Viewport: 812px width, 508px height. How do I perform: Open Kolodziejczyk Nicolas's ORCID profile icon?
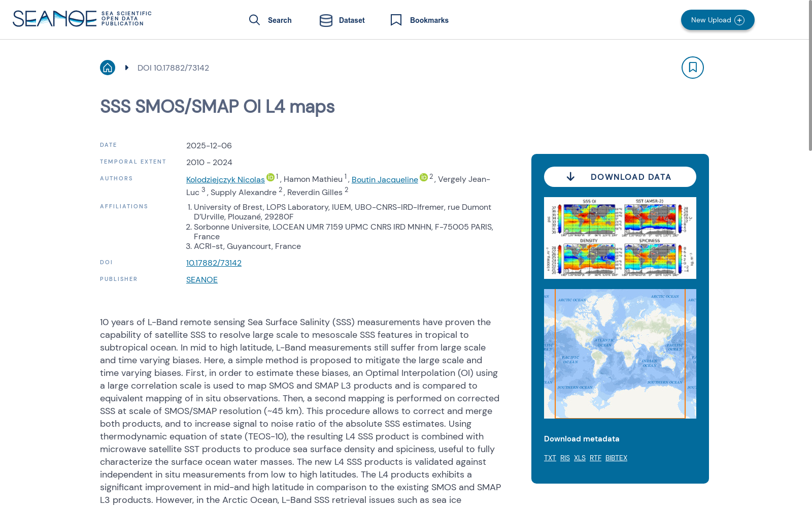click(x=269, y=177)
